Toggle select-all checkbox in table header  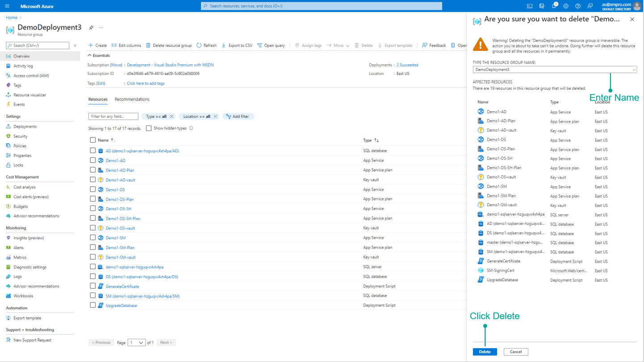point(93,140)
